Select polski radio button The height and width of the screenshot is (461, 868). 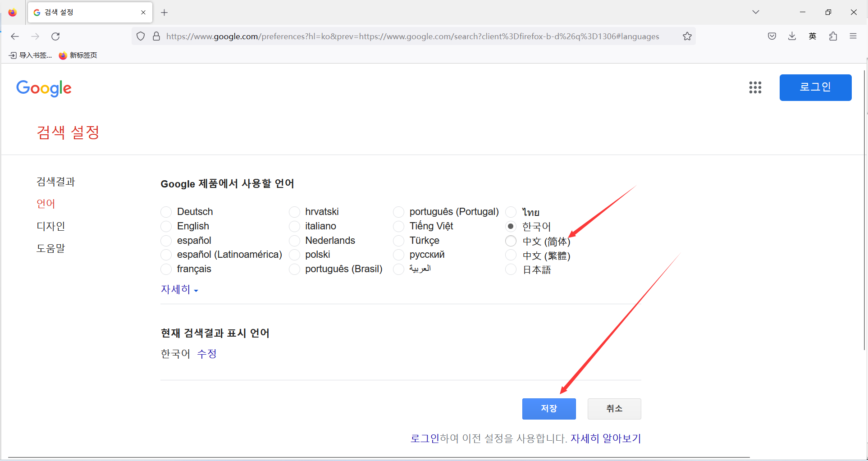(x=294, y=255)
